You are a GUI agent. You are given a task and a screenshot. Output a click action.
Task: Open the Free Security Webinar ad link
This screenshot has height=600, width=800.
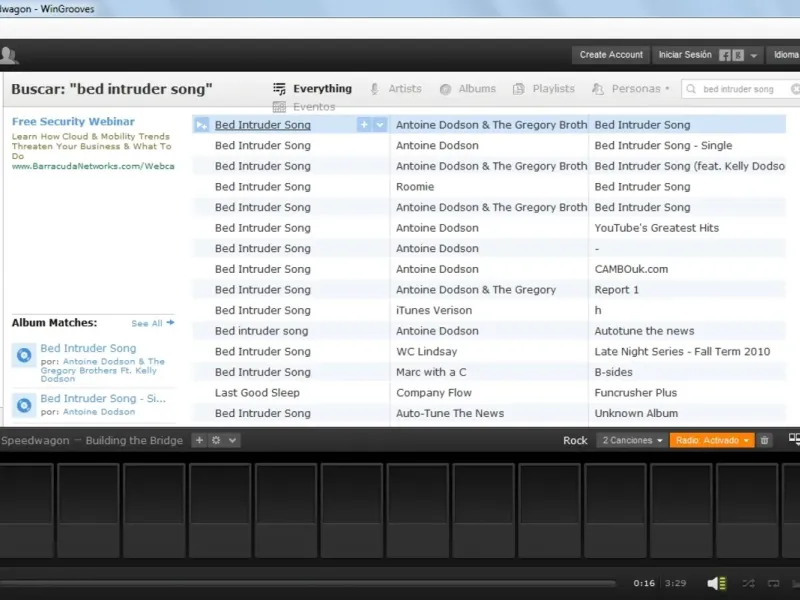pos(73,121)
